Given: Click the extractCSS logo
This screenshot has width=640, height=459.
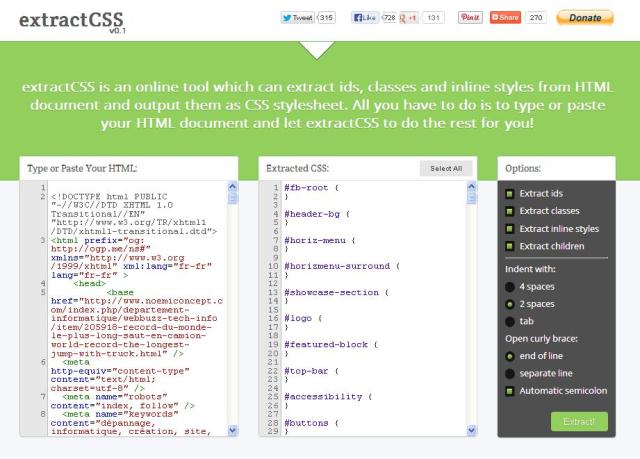Looking at the screenshot, I should pos(71,20).
